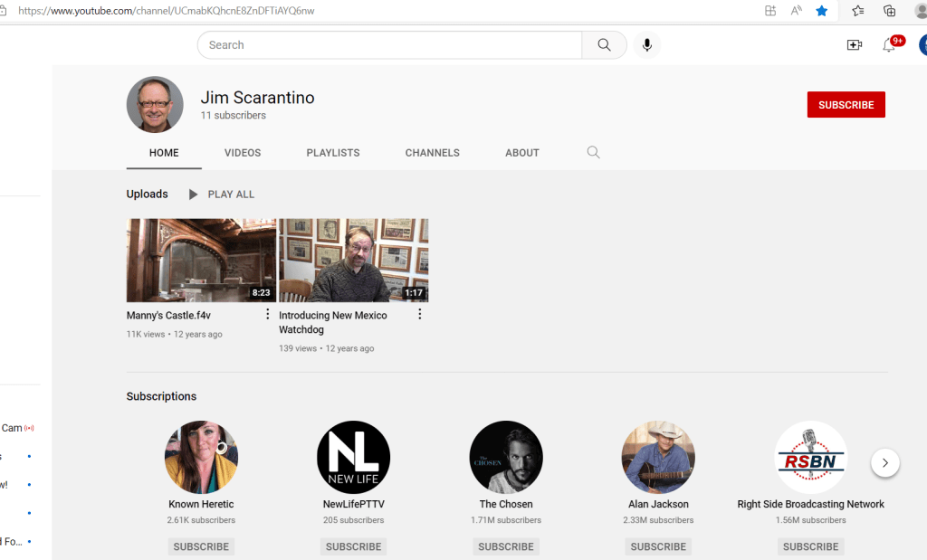The width and height of the screenshot is (927, 560).
Task: Open the browser collections icon
Action: tap(889, 11)
